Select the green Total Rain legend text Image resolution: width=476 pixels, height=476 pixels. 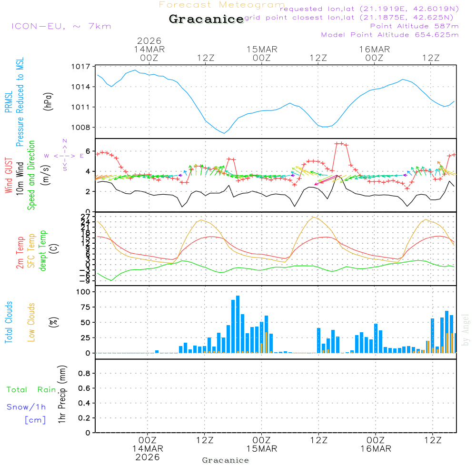coord(31,389)
